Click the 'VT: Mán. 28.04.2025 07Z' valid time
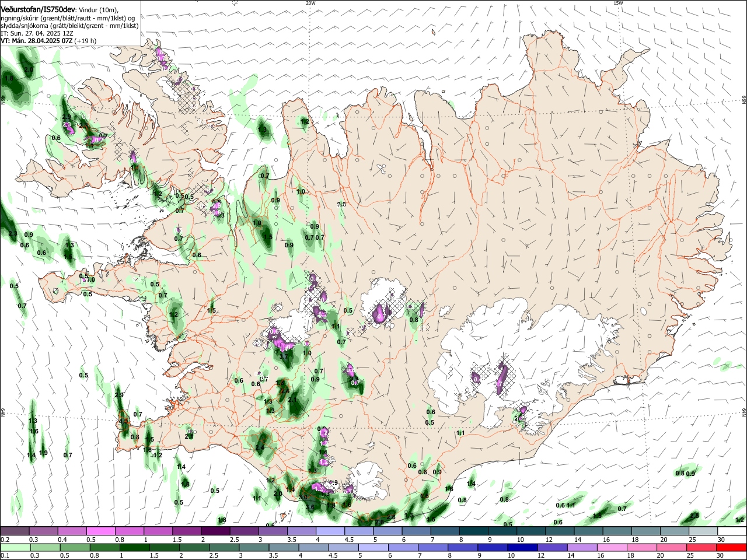 pyautogui.click(x=37, y=41)
